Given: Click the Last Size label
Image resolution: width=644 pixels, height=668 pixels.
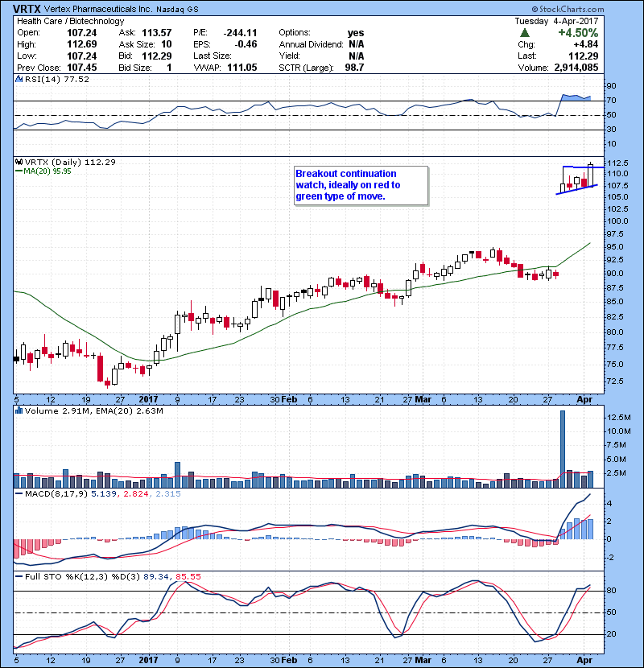Looking at the screenshot, I should (213, 56).
